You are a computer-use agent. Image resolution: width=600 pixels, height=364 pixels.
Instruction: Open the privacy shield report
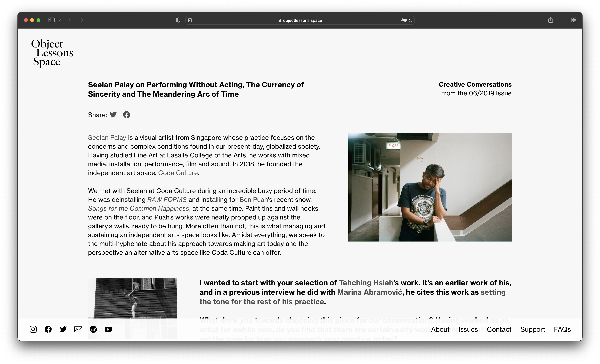[178, 20]
